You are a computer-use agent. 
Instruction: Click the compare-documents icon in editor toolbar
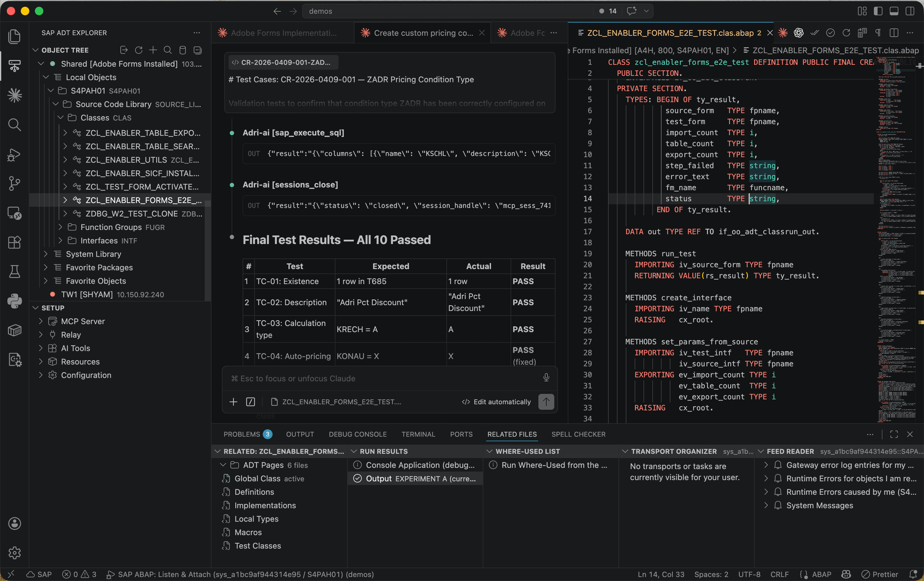862,33
